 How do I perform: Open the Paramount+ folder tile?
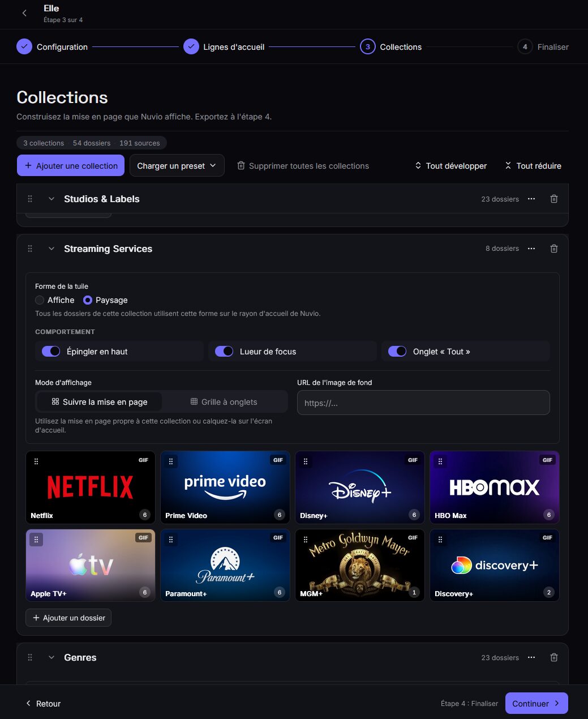click(225, 565)
